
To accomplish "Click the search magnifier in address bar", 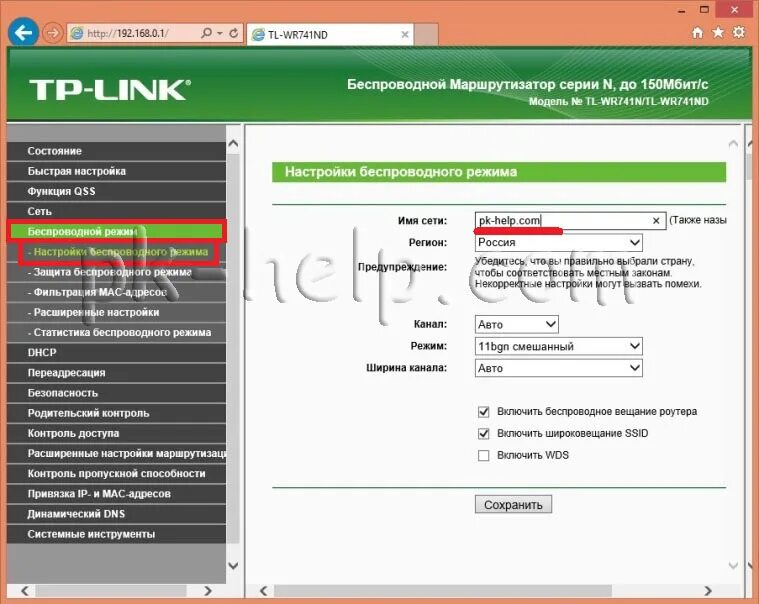I will [x=206, y=33].
